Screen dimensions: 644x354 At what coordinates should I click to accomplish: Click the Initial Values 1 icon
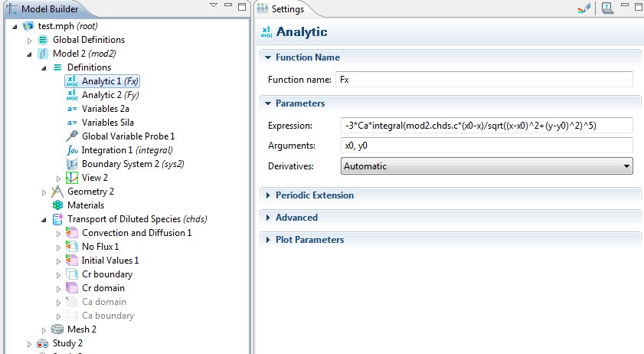72,261
